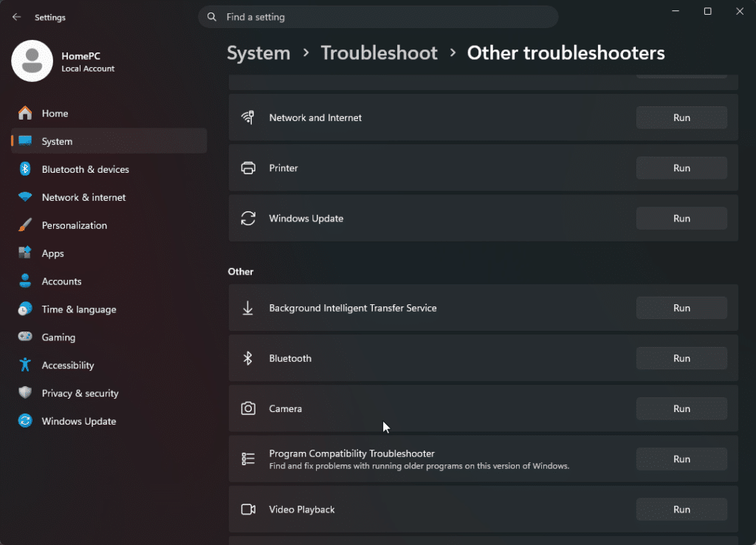Open Home in the sidebar
This screenshot has height=545, width=756.
(109, 113)
